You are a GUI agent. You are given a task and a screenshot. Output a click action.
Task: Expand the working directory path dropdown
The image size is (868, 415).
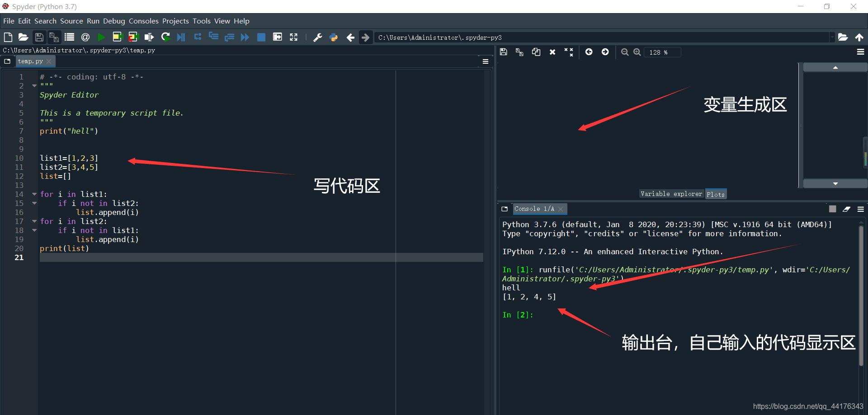click(832, 37)
